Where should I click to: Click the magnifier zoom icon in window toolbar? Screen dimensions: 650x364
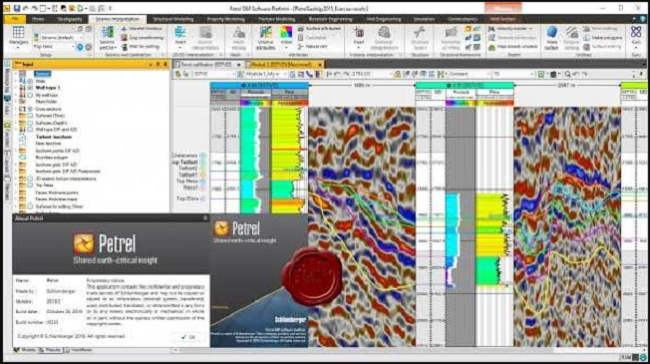point(568,74)
